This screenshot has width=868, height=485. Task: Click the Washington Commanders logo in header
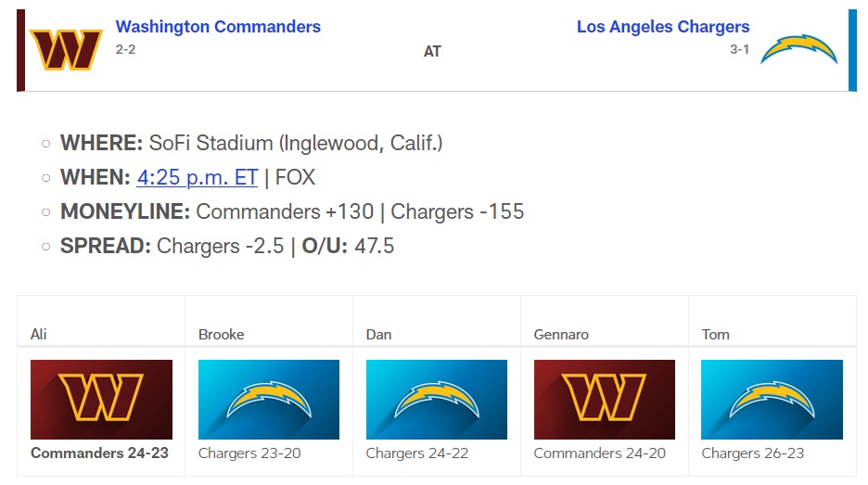(66, 50)
